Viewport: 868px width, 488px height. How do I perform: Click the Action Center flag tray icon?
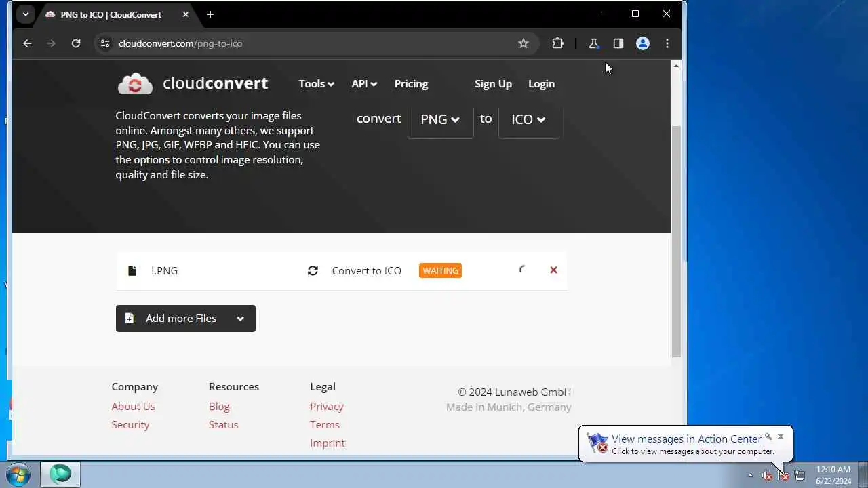pyautogui.click(x=783, y=476)
